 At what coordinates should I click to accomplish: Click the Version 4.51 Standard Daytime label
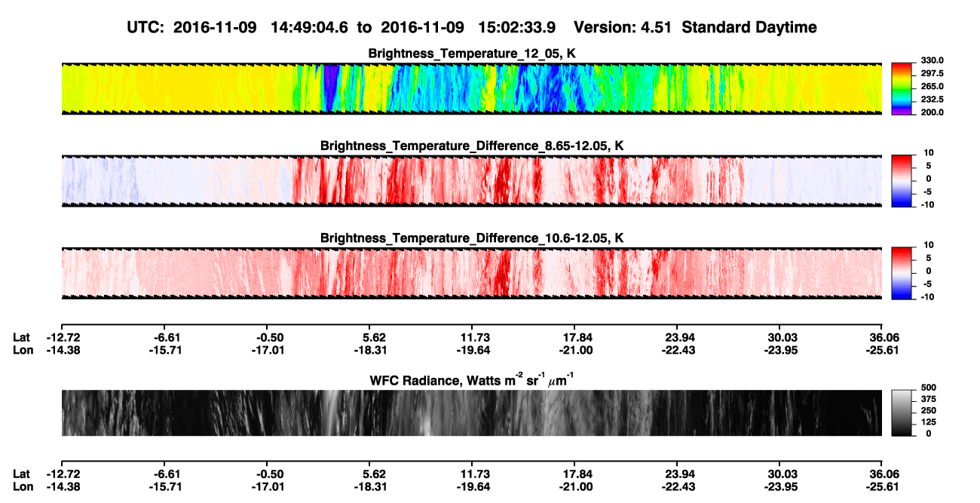coord(695,27)
